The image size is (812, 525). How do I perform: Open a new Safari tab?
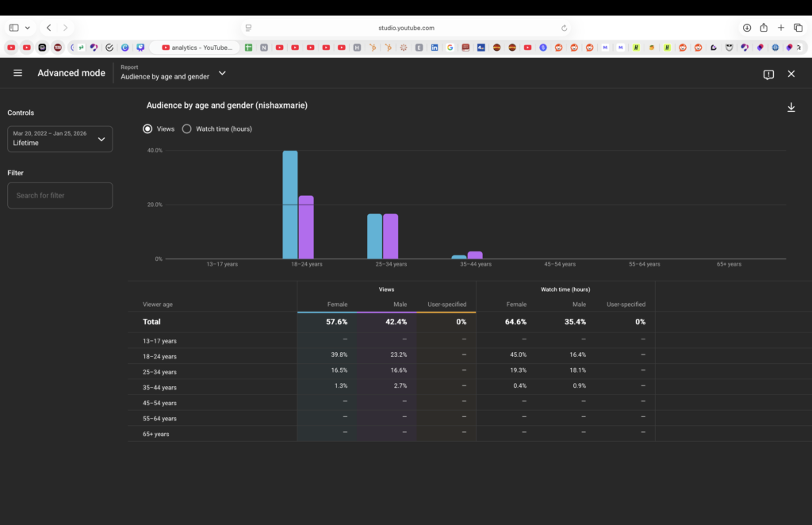[781, 28]
